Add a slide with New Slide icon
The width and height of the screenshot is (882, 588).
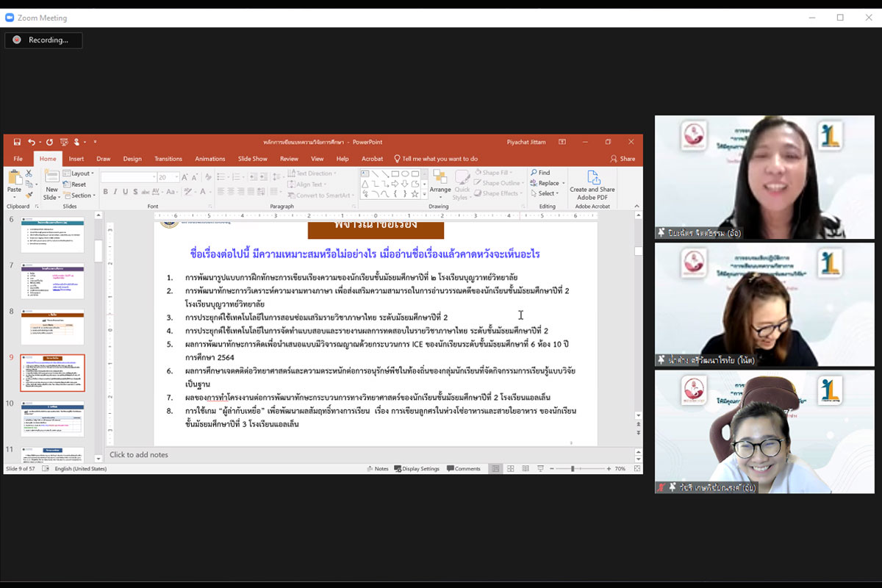pos(51,183)
